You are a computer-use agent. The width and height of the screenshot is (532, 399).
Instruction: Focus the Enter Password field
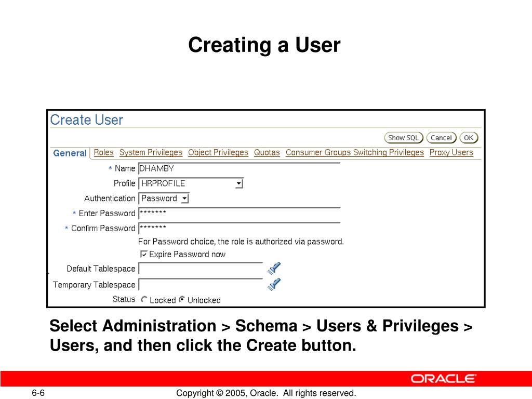(239, 213)
